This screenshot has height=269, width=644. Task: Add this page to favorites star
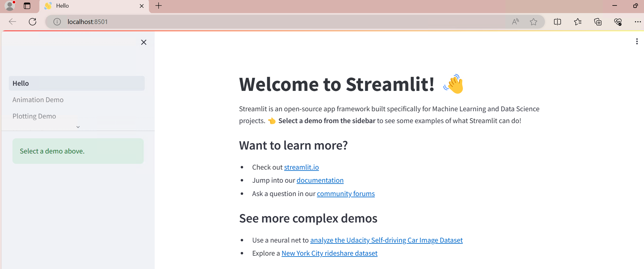533,22
